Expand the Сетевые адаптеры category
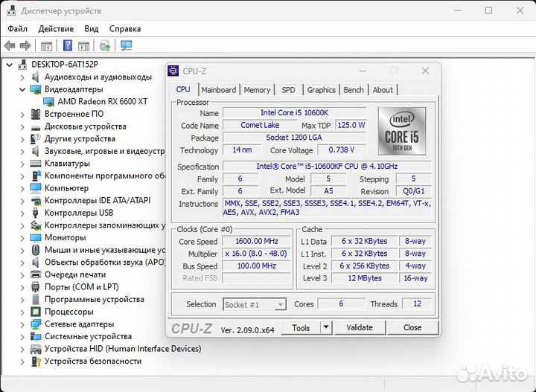This screenshot has height=392, width=536. click(x=21, y=324)
